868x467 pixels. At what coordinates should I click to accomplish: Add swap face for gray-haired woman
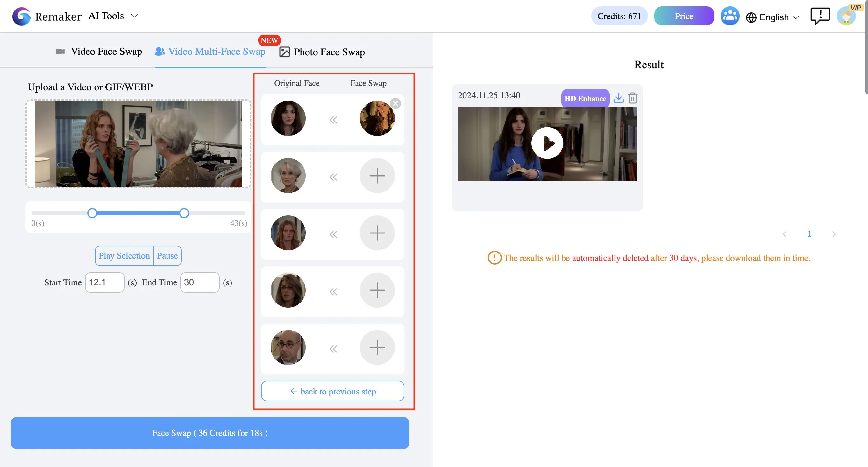pos(377,176)
